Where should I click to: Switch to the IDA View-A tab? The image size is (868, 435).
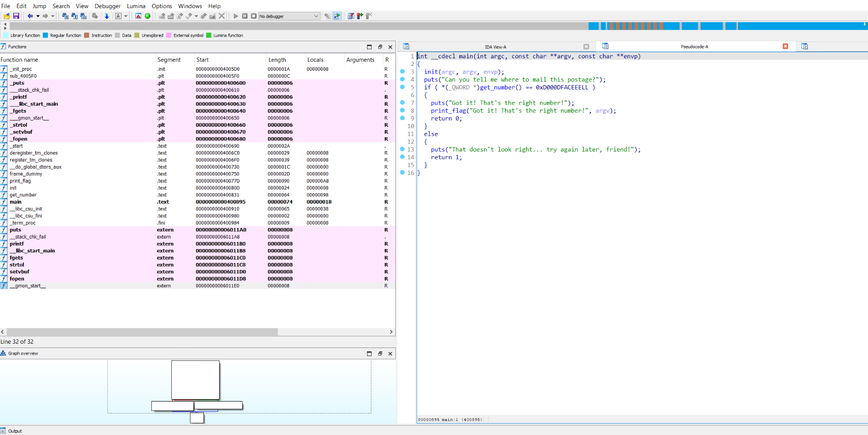[x=495, y=47]
